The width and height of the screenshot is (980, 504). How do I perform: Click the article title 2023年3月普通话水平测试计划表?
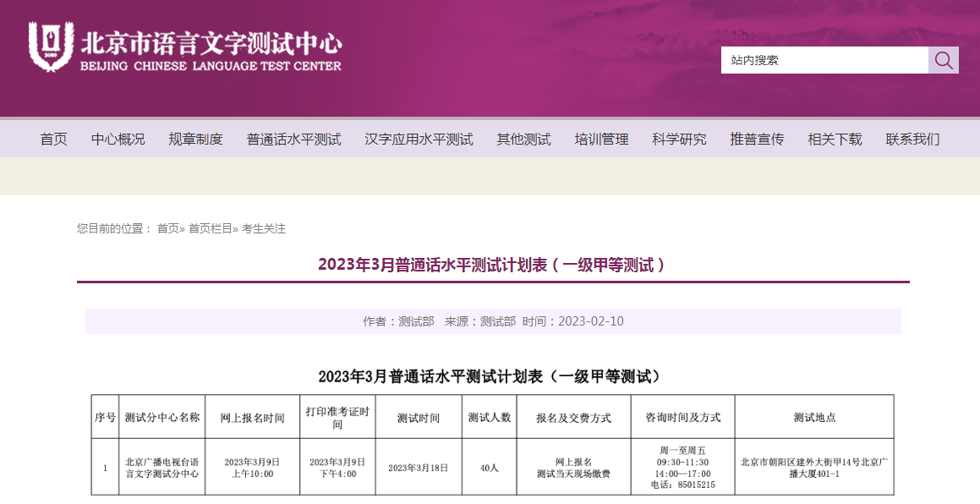click(492, 265)
